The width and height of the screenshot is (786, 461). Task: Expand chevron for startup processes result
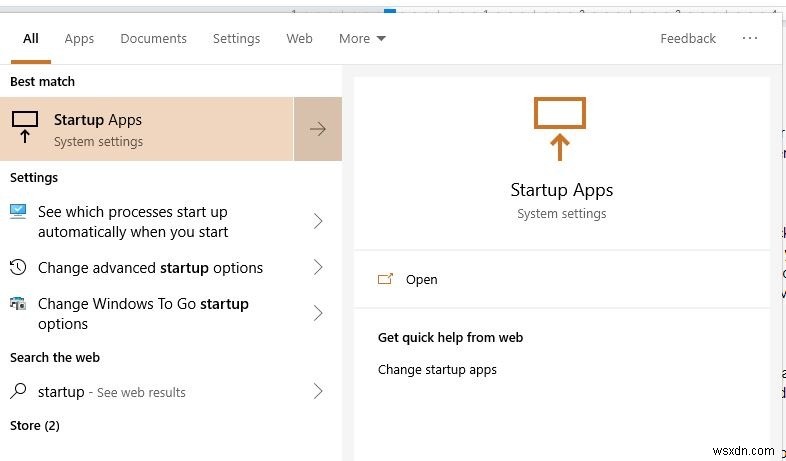(x=318, y=221)
